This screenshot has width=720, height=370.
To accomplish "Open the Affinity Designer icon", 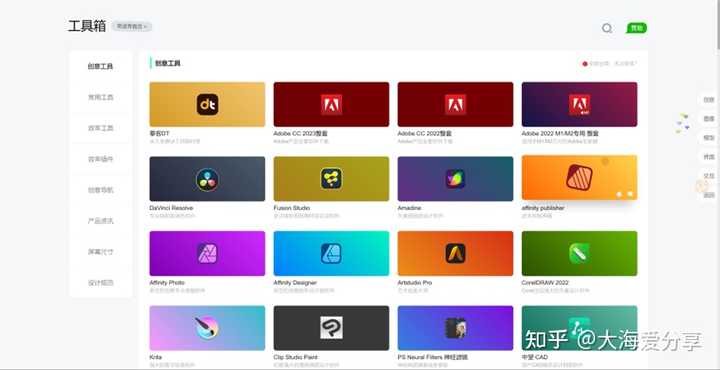I will (x=331, y=253).
